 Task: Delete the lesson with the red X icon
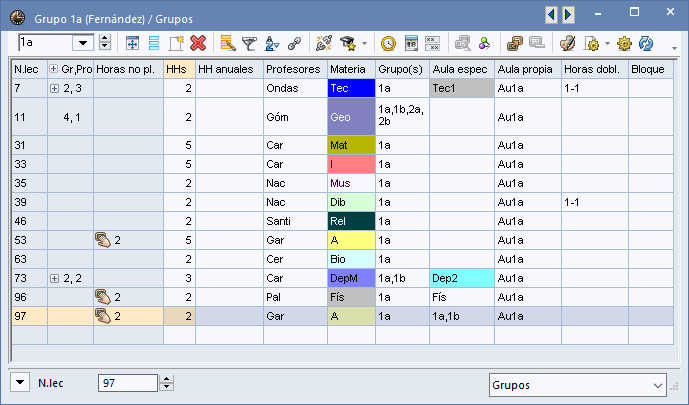click(198, 43)
